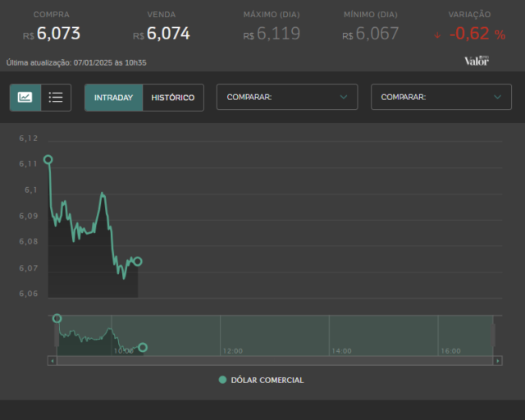Click the 14:00 label in navigator

pyautogui.click(x=341, y=351)
